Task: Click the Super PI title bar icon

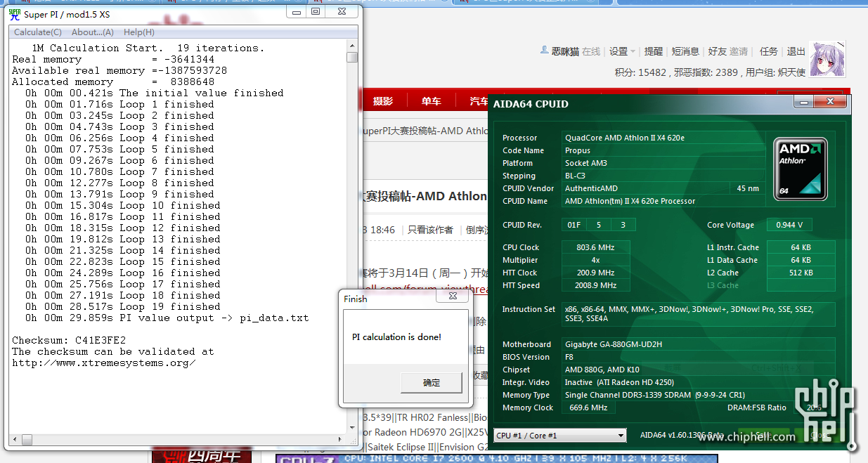Action: tap(14, 14)
